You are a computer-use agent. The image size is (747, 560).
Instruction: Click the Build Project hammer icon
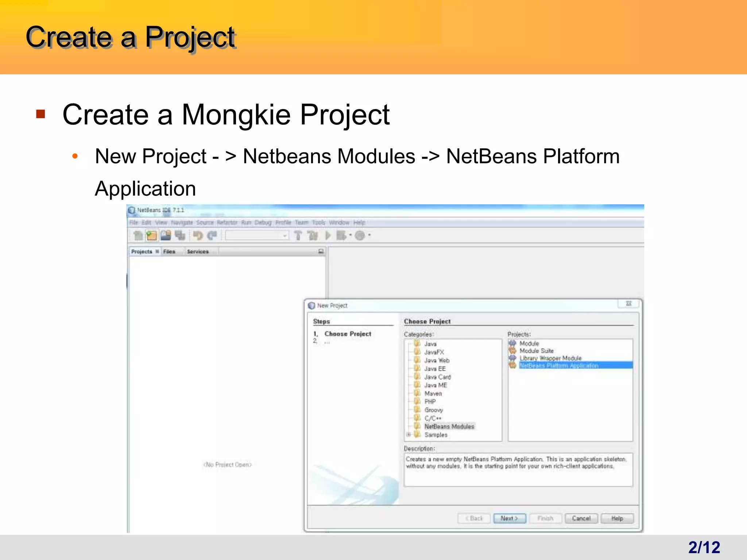298,236
